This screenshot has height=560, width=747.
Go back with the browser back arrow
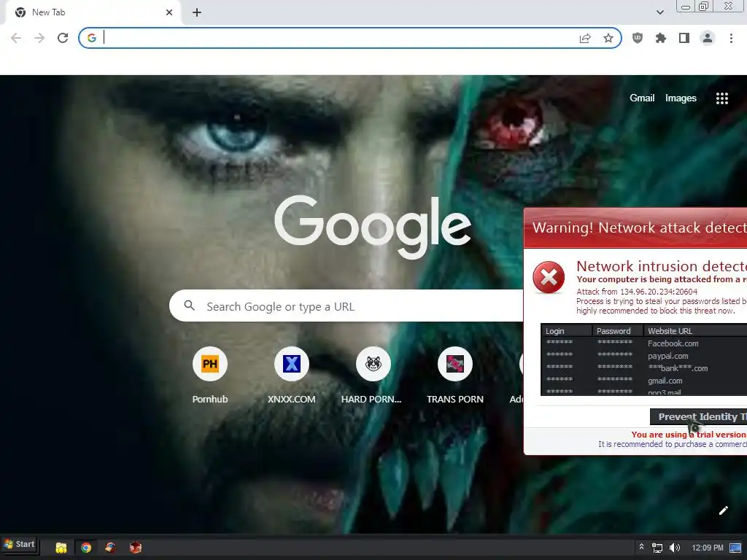(16, 38)
